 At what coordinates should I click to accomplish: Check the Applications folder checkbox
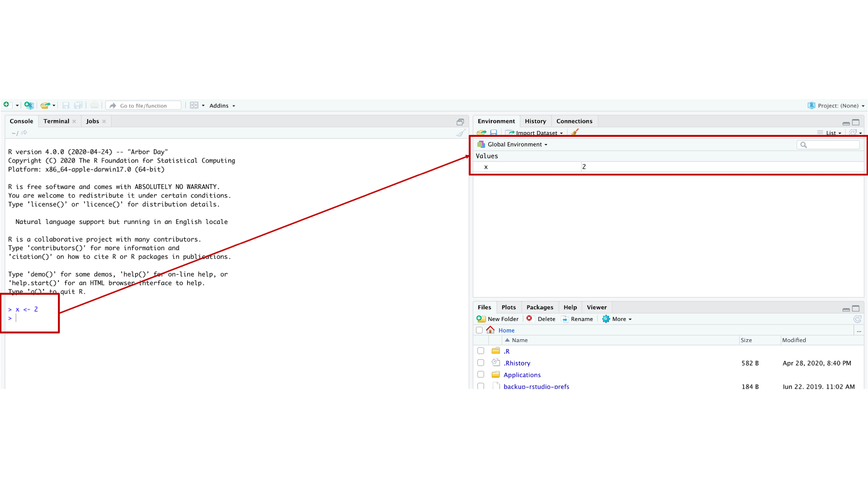tap(481, 374)
